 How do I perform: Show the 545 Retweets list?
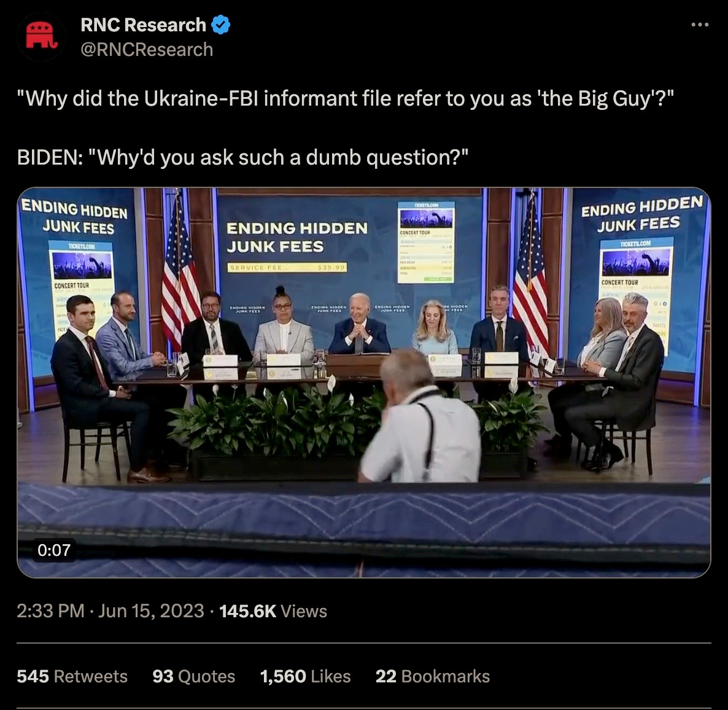(72, 676)
